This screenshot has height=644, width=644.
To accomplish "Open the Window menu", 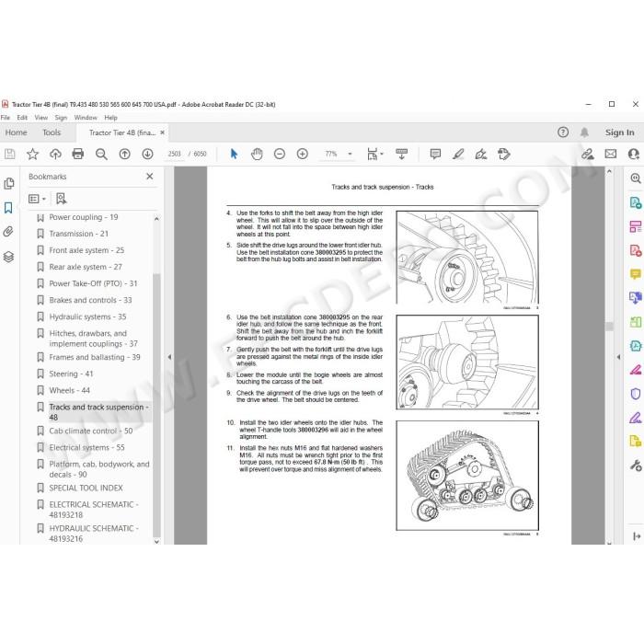I will pos(86,118).
